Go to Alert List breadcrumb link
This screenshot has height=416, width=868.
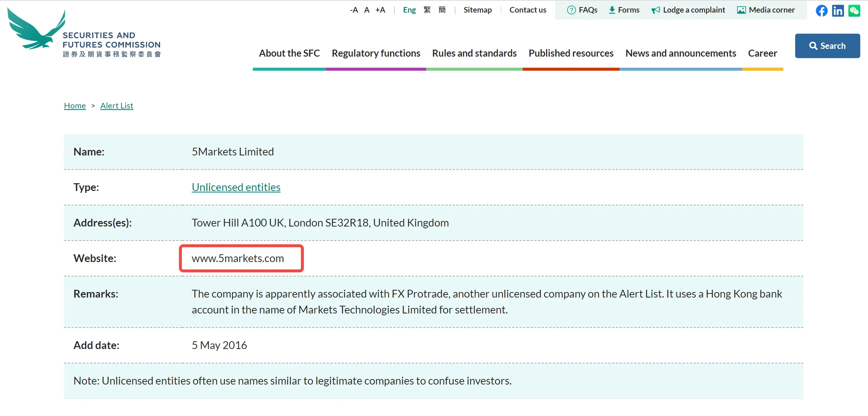click(x=117, y=106)
